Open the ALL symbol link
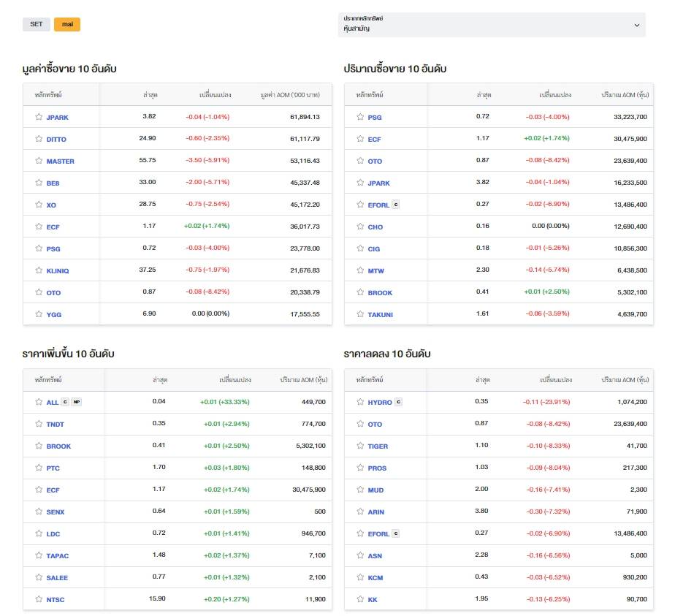This screenshot has width=675, height=616. coord(53,403)
